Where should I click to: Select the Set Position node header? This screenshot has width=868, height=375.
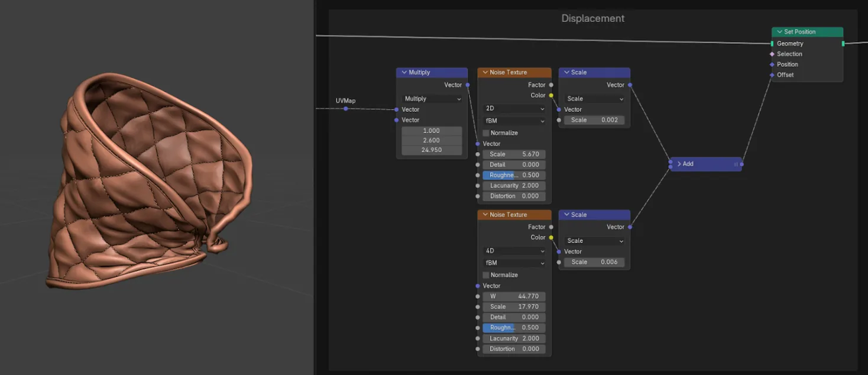pyautogui.click(x=807, y=32)
